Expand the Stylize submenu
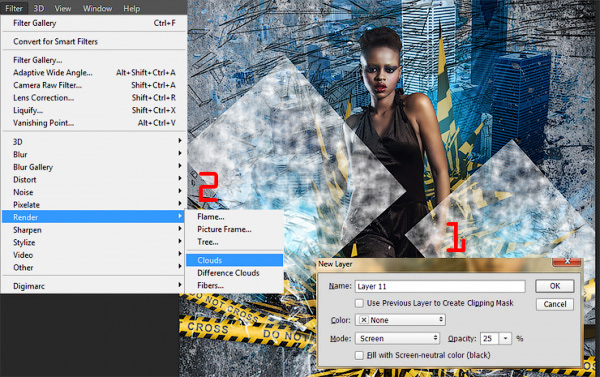Screen dimensions: 600x377 [94, 242]
